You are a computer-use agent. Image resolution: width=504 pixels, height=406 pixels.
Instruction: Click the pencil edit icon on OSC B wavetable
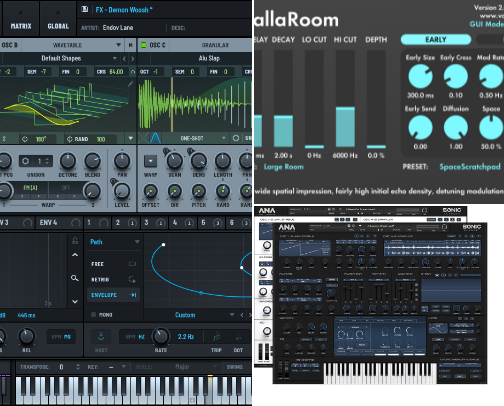point(130,84)
